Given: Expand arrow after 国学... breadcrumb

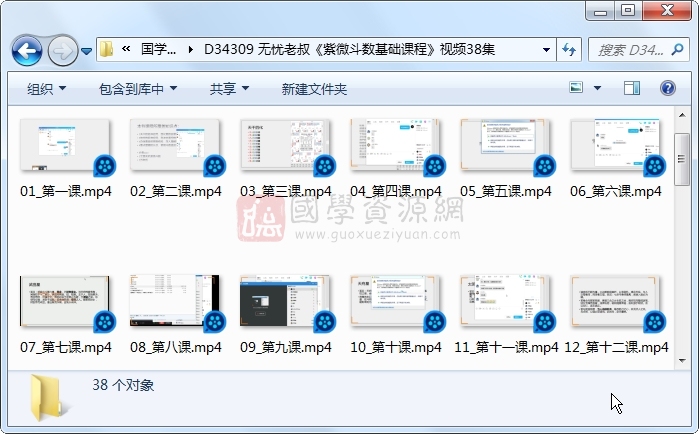Looking at the screenshot, I should tap(191, 49).
